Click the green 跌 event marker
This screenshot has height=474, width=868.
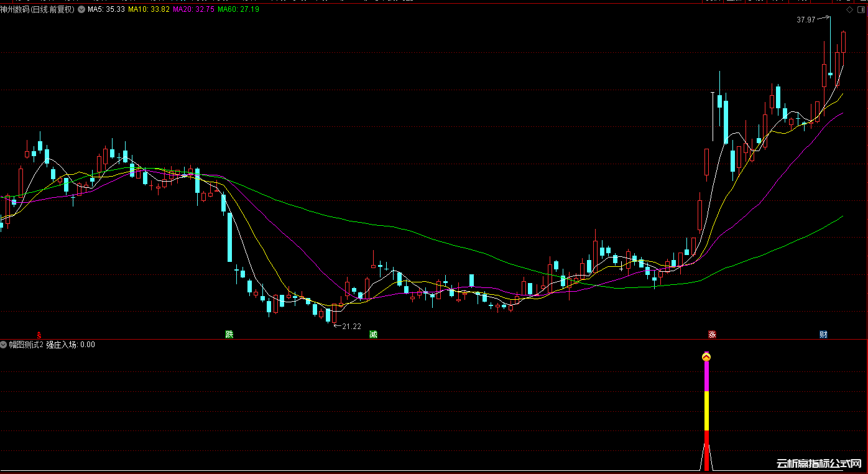click(229, 335)
